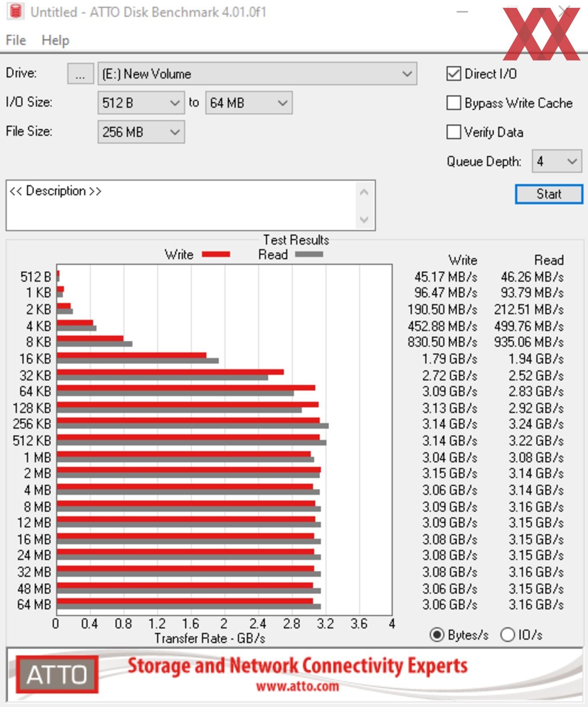
Task: Click the 1 MB row label
Action: tap(38, 457)
